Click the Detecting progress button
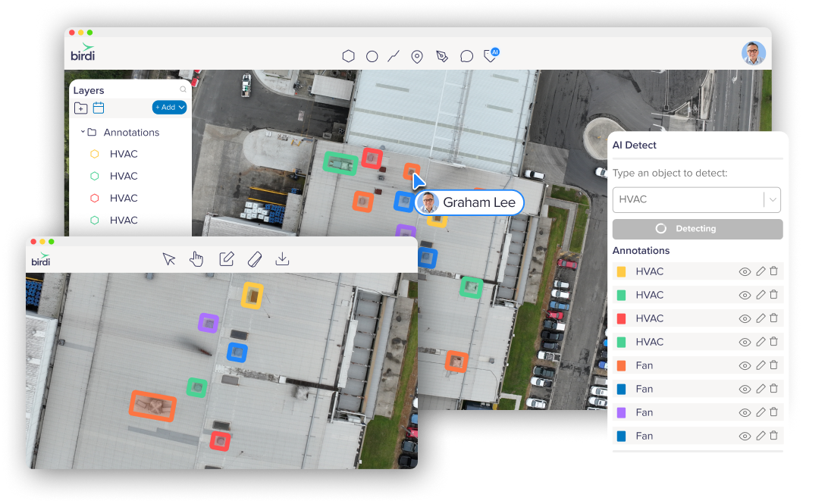 (x=697, y=228)
